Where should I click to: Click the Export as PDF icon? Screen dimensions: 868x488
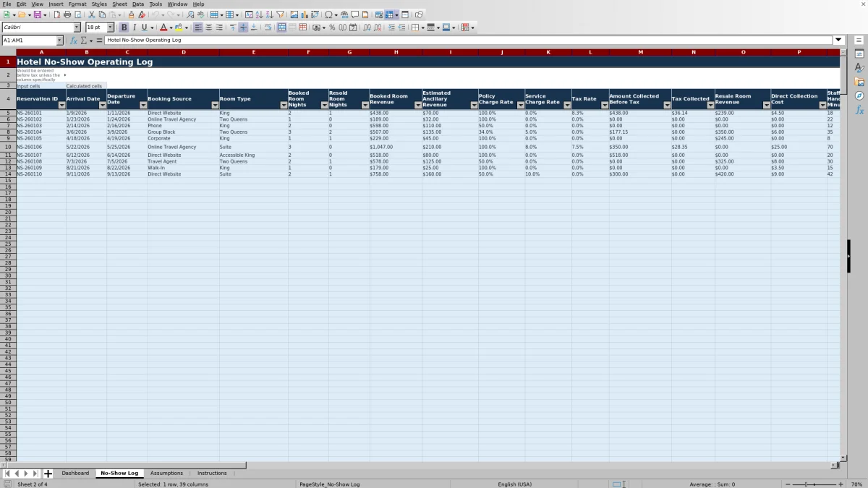point(57,14)
